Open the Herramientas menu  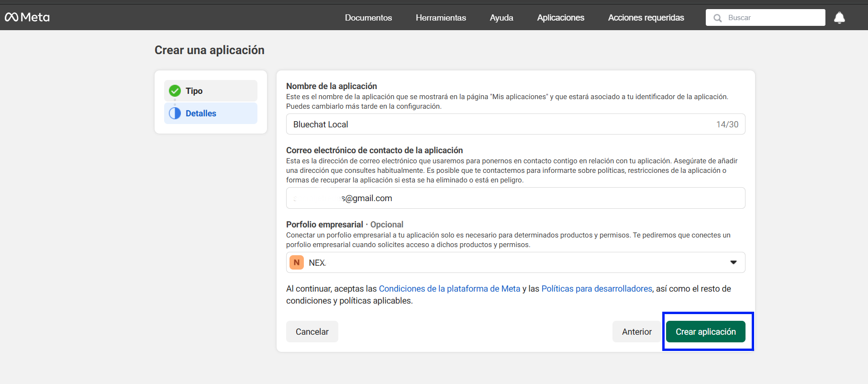click(x=440, y=18)
